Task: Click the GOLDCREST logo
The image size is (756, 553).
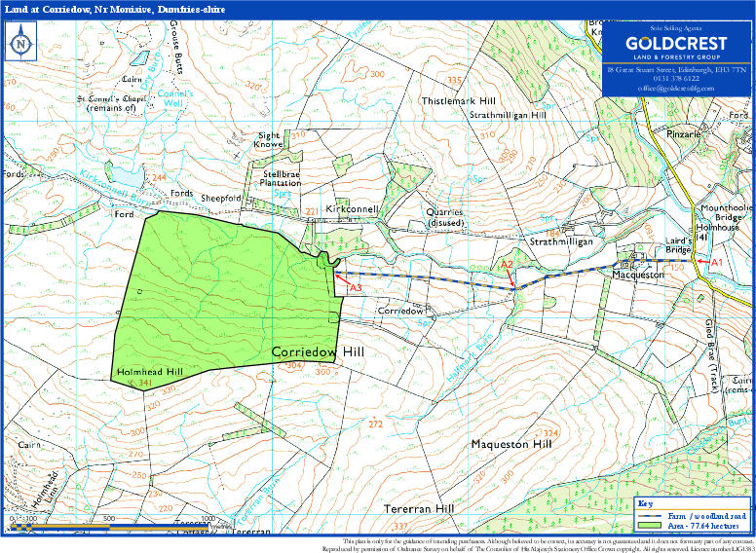Action: (676, 44)
